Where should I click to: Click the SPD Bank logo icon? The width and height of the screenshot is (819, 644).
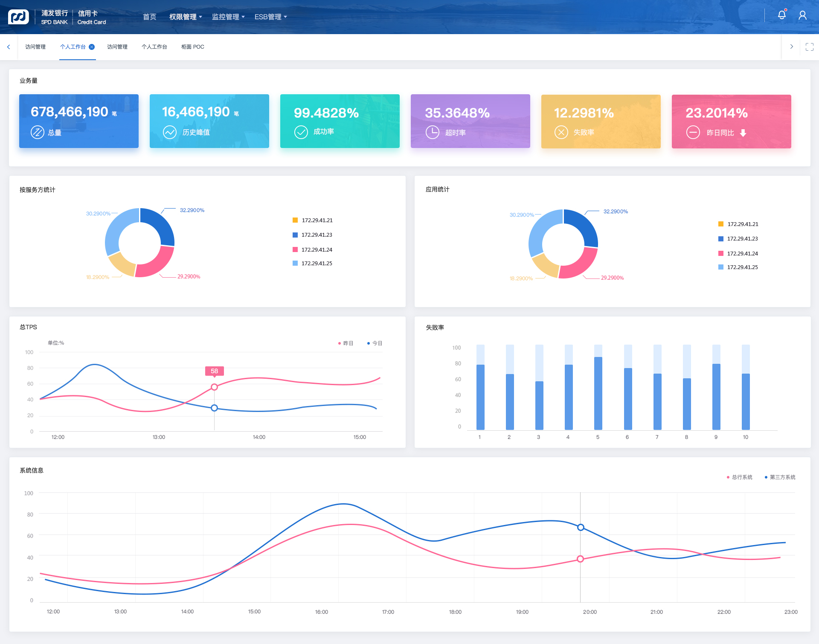coord(18,17)
